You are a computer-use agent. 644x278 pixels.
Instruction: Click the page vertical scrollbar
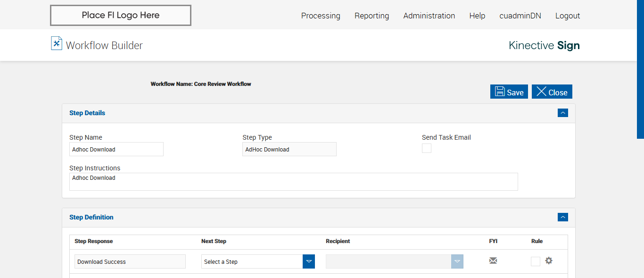640,71
